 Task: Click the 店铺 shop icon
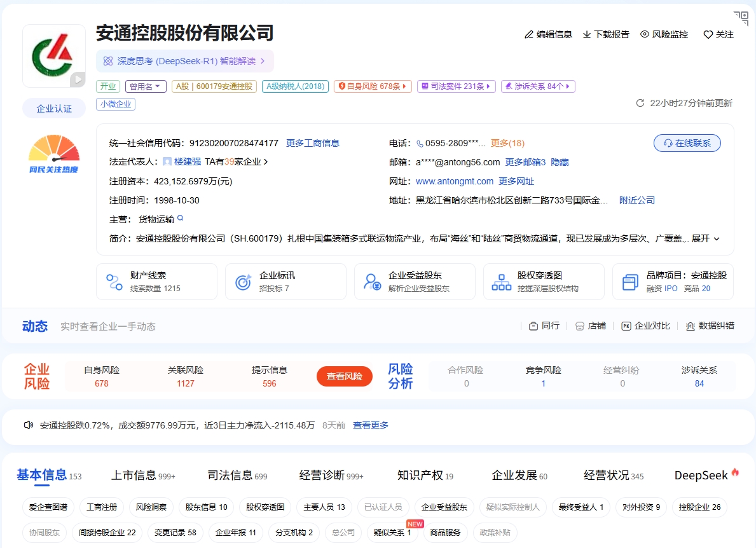[580, 326]
